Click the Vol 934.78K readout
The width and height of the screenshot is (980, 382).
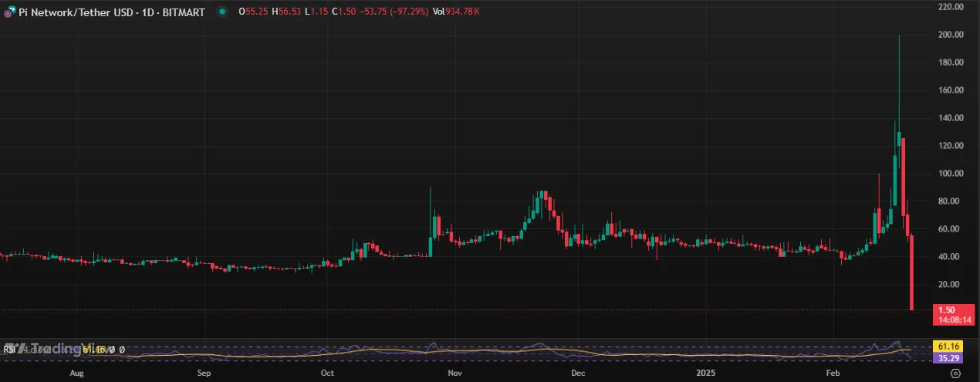[456, 12]
